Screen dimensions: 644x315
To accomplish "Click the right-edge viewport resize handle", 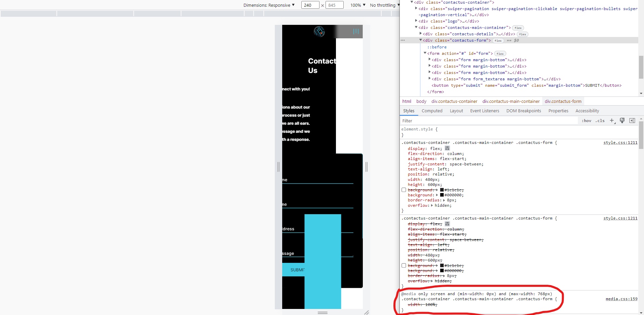I will coord(367,167).
